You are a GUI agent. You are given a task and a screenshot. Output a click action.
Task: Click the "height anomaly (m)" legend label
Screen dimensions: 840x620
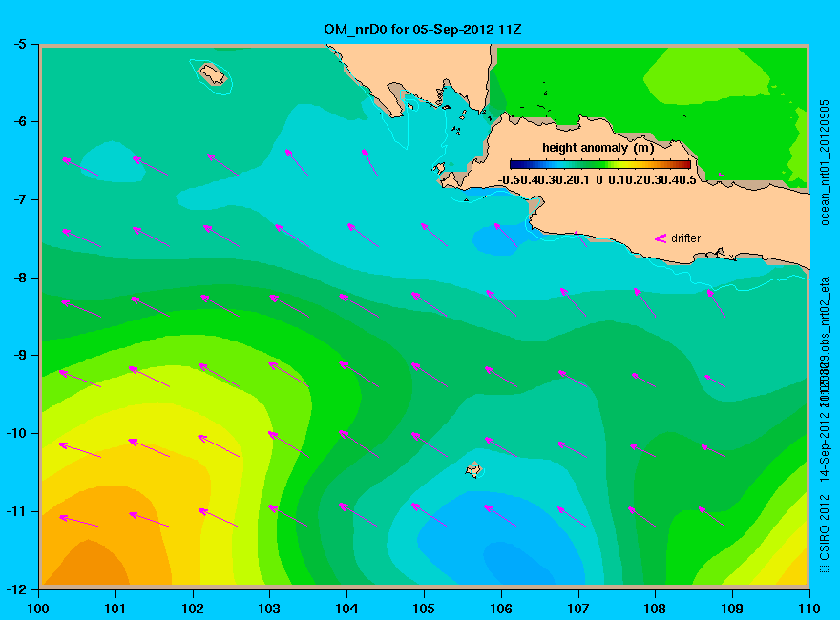(598, 148)
